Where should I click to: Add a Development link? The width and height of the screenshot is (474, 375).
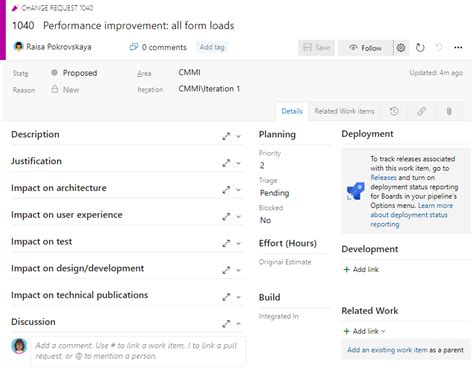[361, 269]
